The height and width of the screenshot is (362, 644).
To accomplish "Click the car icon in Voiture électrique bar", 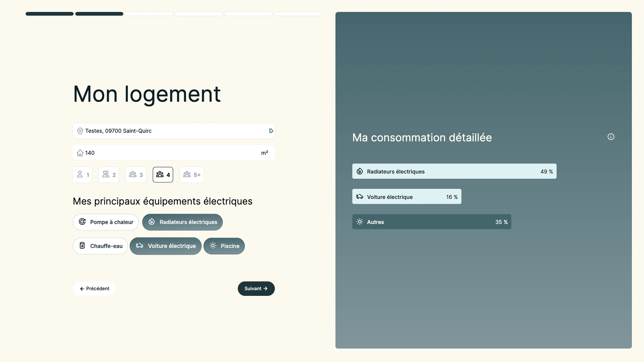I will (x=359, y=197).
